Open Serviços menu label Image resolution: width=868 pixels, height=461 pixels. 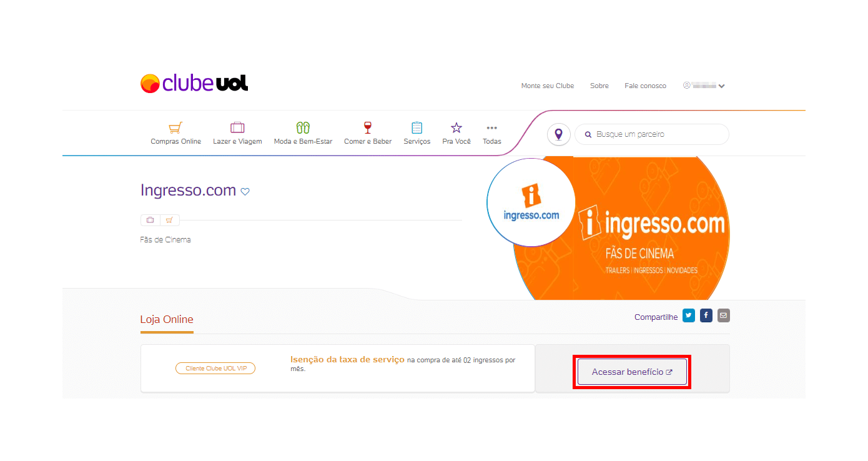point(417,142)
